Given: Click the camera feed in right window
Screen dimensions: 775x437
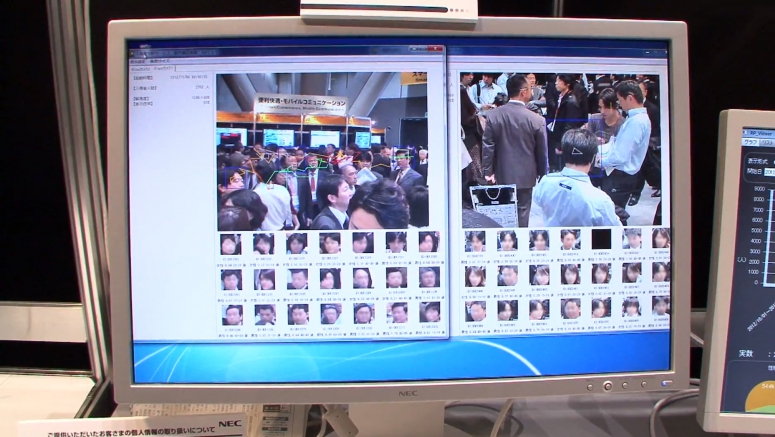Looking at the screenshot, I should click(x=560, y=150).
